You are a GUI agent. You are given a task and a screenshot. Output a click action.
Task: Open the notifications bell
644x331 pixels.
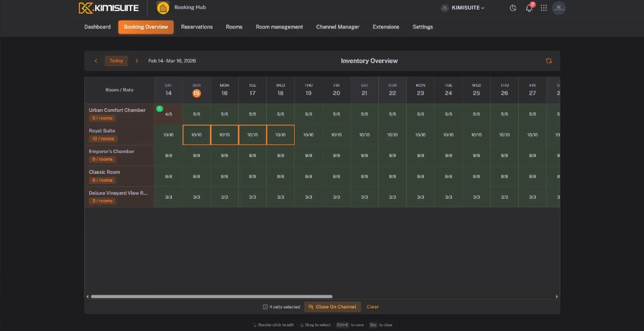(x=529, y=8)
